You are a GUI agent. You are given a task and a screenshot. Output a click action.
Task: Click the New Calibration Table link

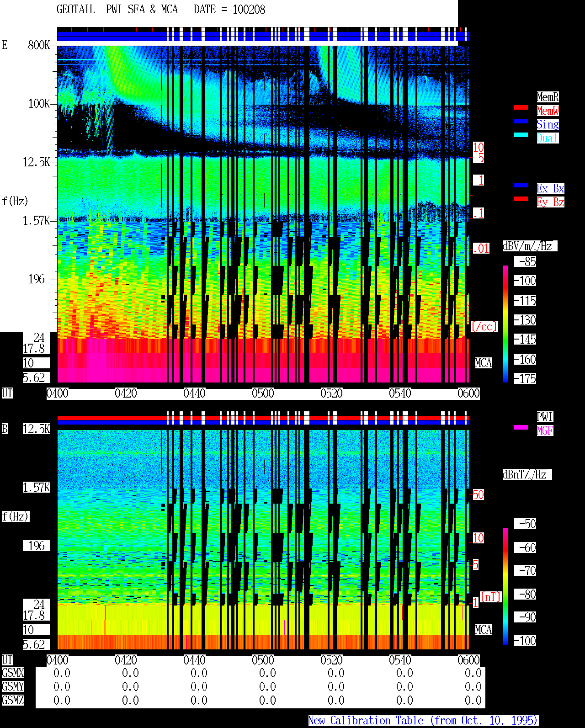[423, 721]
